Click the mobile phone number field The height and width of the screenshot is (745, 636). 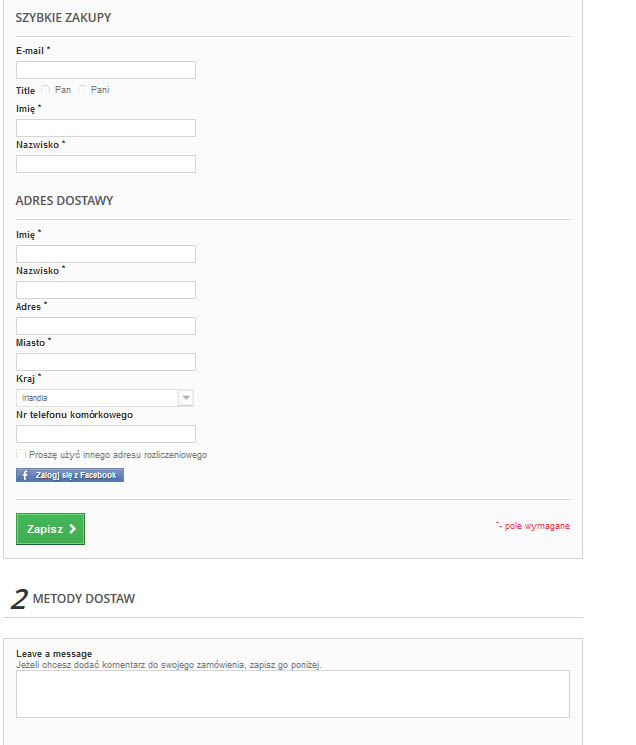tap(106, 434)
